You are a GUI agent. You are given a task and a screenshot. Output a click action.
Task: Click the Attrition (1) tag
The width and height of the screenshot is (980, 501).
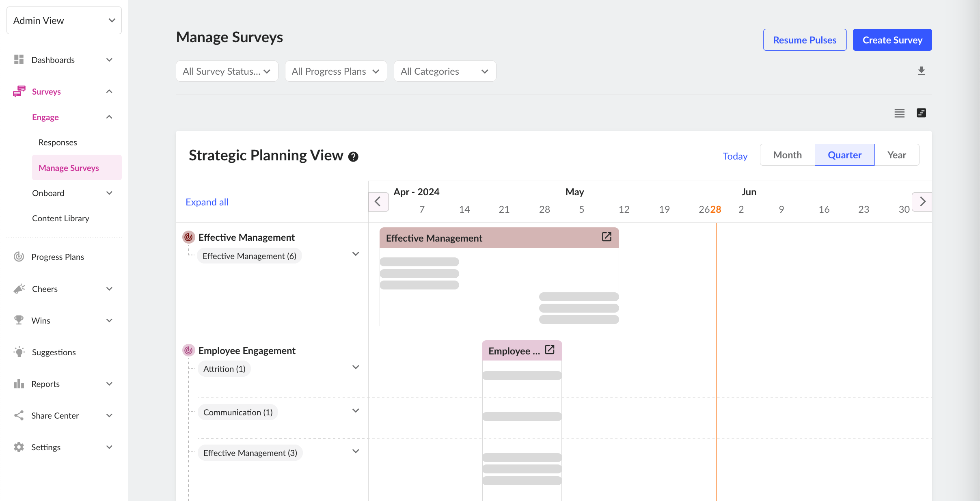tap(224, 369)
